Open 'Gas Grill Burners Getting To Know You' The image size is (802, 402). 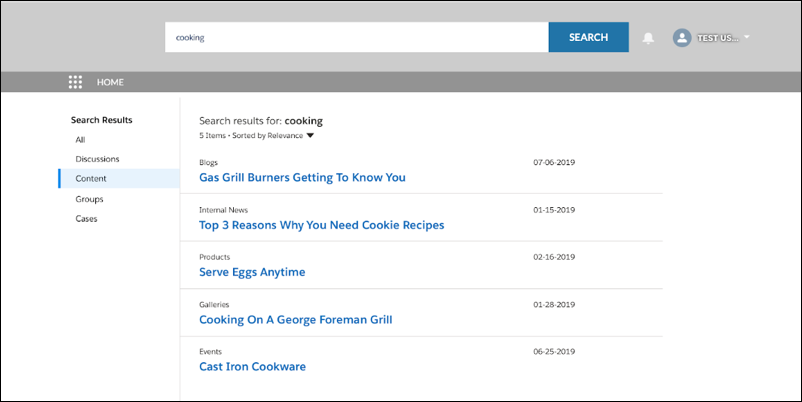(x=302, y=177)
